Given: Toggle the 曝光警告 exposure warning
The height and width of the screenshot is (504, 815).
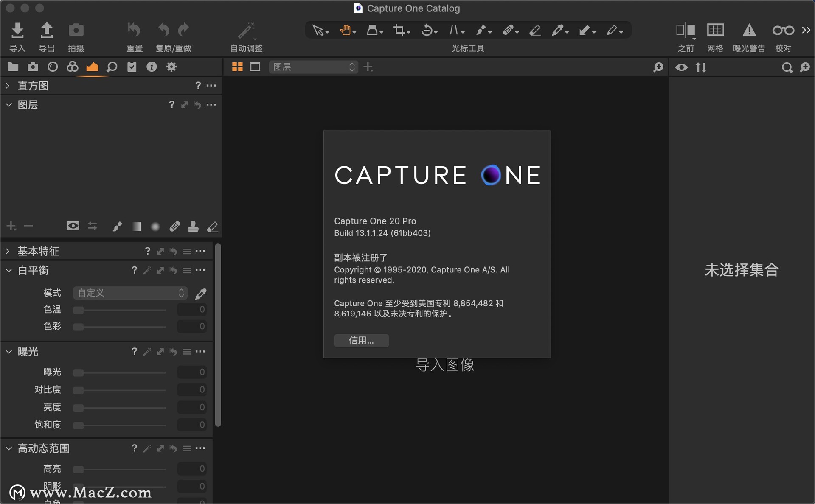Looking at the screenshot, I should (749, 30).
